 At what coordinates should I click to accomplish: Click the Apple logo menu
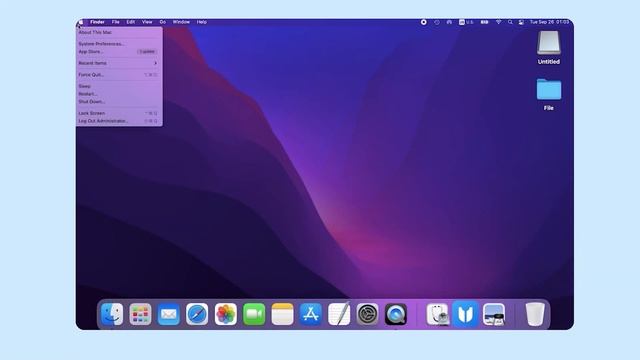click(x=81, y=22)
